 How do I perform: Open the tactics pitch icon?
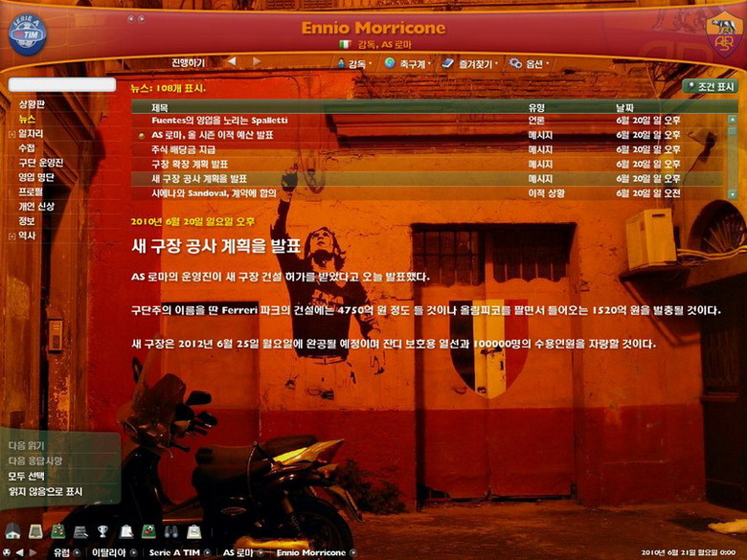[58, 531]
